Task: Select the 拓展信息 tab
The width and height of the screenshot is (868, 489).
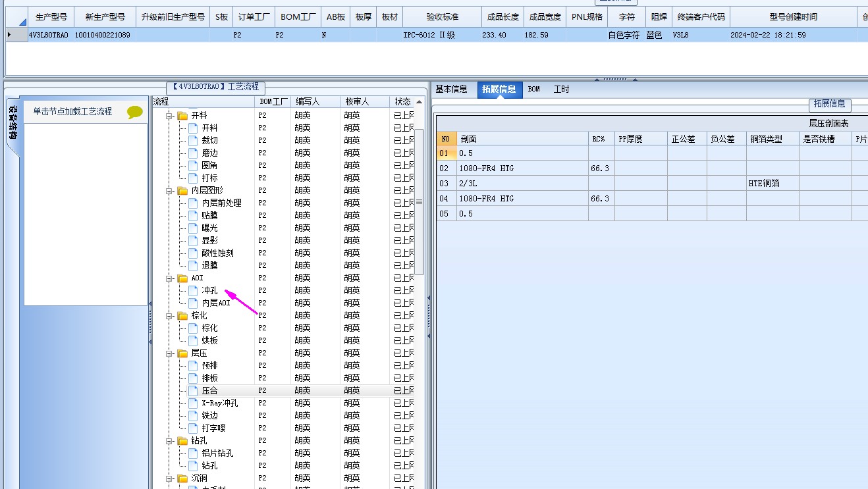Action: [x=499, y=90]
